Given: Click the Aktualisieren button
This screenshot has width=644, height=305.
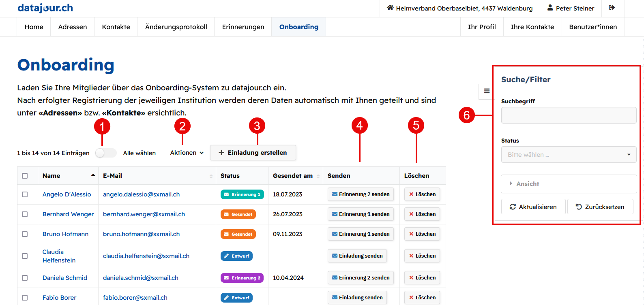Looking at the screenshot, I should pyautogui.click(x=533, y=207).
